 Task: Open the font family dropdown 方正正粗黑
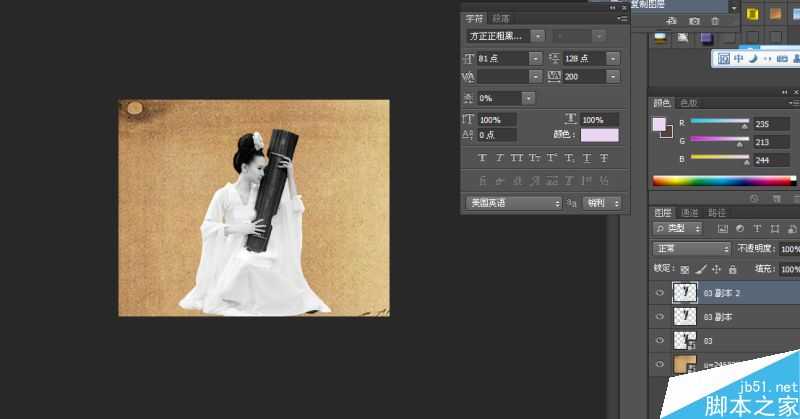[x=505, y=35]
